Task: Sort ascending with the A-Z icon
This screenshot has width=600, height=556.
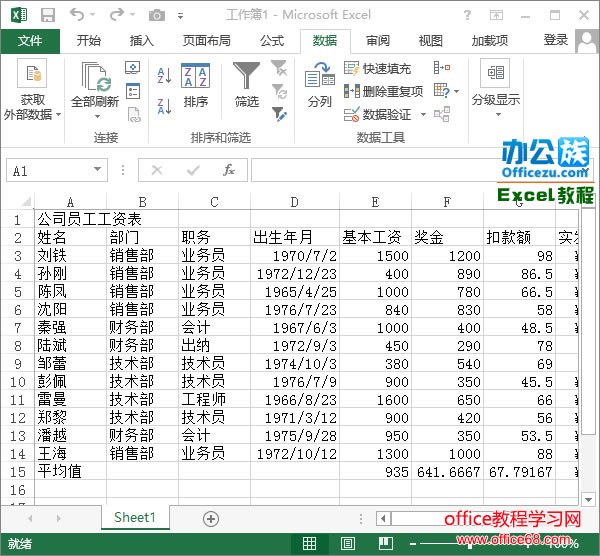Action: click(164, 75)
